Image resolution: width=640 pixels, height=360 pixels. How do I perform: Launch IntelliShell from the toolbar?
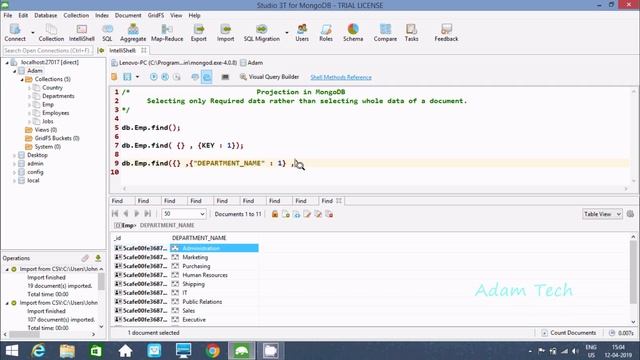click(82, 32)
